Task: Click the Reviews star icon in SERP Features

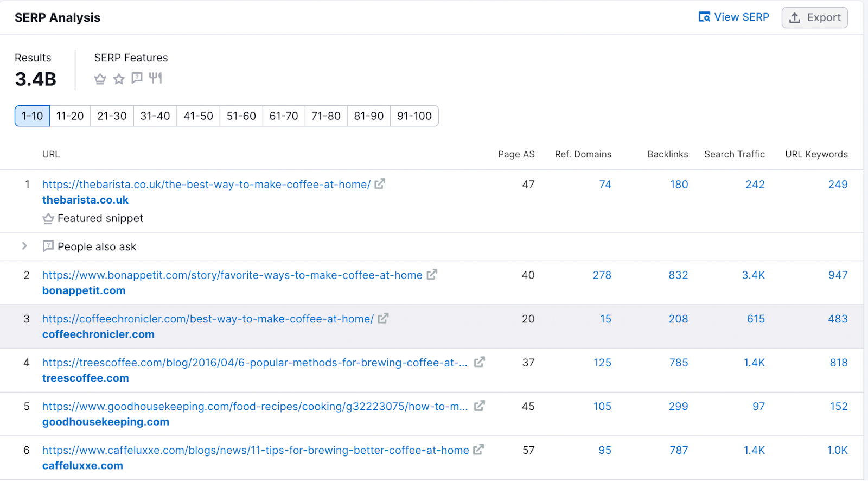Action: (x=119, y=79)
